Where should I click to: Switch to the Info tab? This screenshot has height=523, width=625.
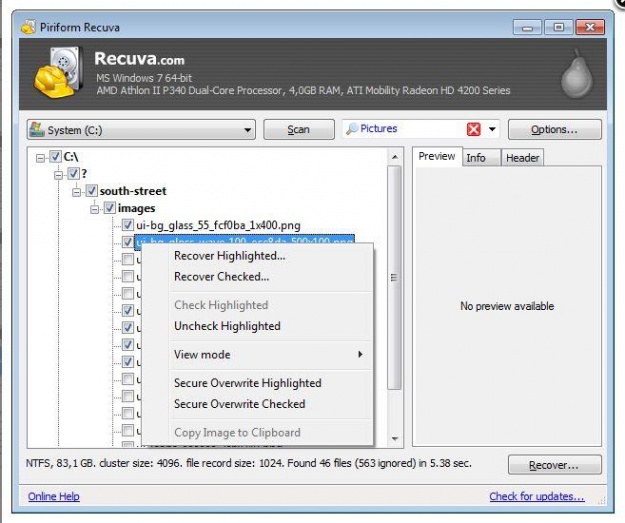[476, 158]
